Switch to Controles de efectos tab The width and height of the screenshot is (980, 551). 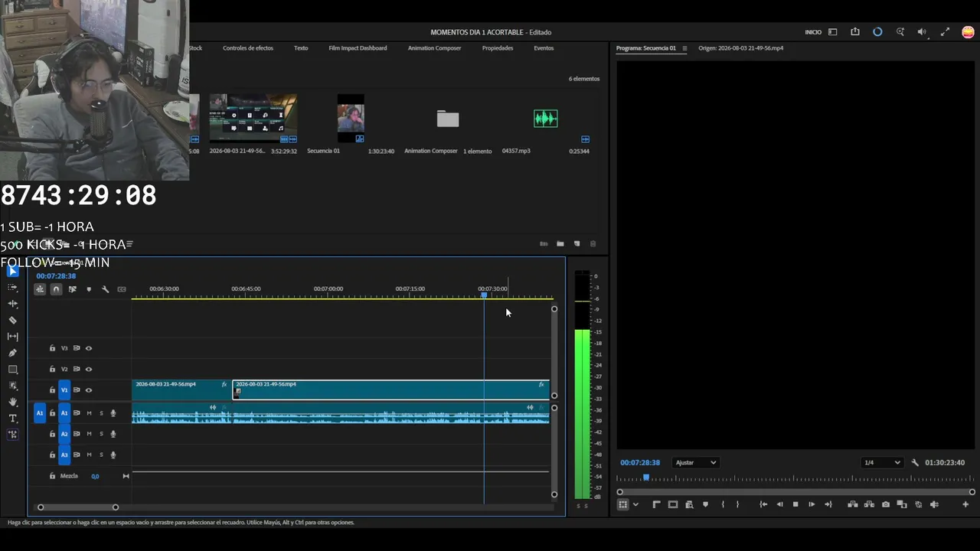248,48
